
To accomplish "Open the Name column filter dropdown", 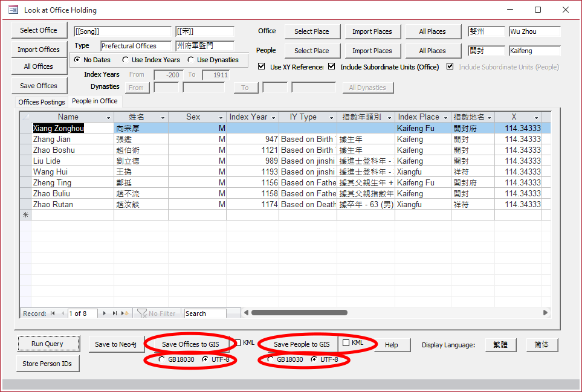I will tap(109, 117).
